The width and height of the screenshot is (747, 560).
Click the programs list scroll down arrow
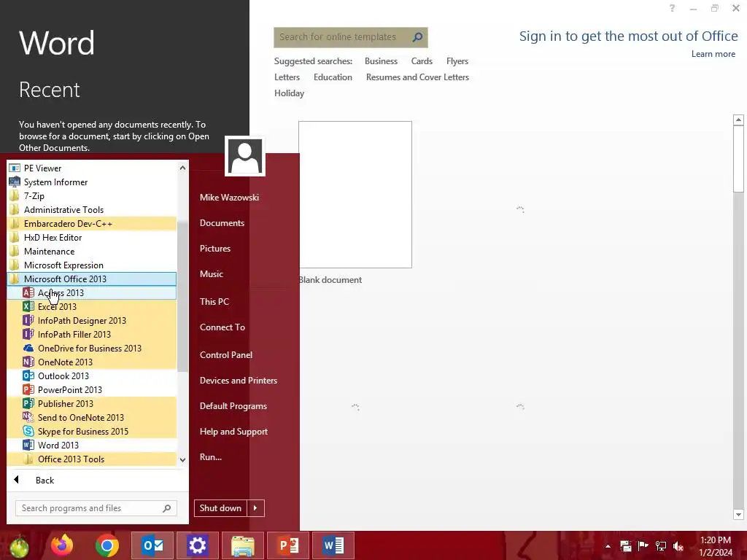coord(182,459)
